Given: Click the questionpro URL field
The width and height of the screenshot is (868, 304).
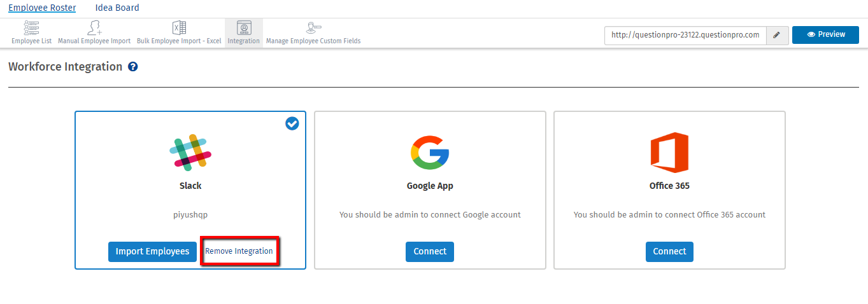Looking at the screenshot, I should click(685, 36).
